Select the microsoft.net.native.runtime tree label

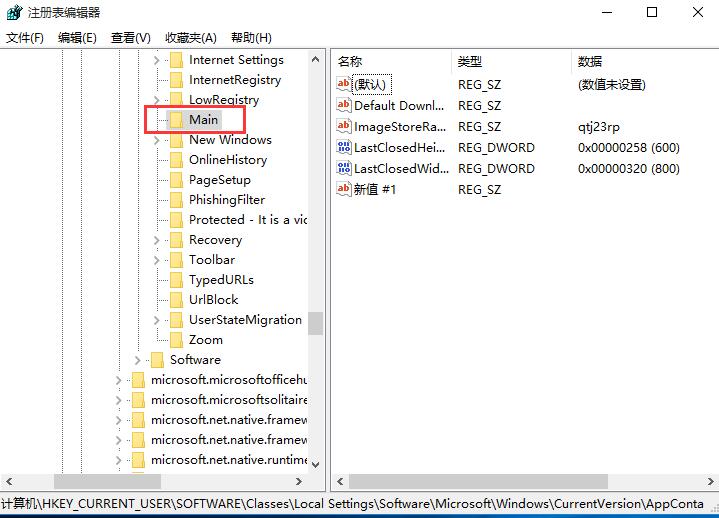pyautogui.click(x=229, y=460)
